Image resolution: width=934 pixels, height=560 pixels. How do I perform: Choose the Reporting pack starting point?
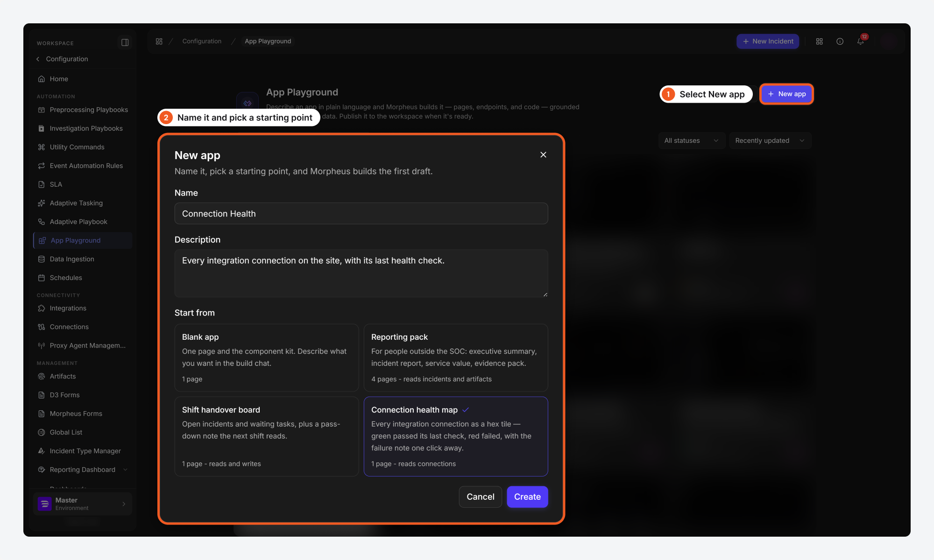click(x=456, y=357)
